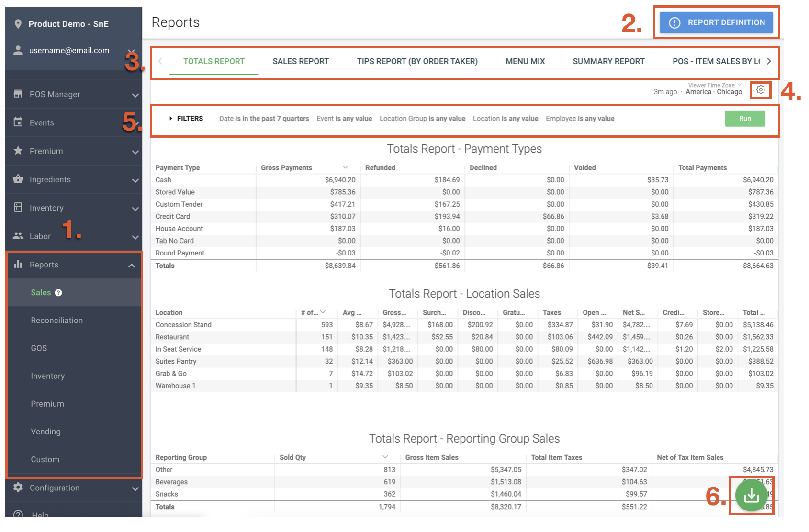
Task: Click 'Employee is any value' filter
Action: click(x=580, y=119)
